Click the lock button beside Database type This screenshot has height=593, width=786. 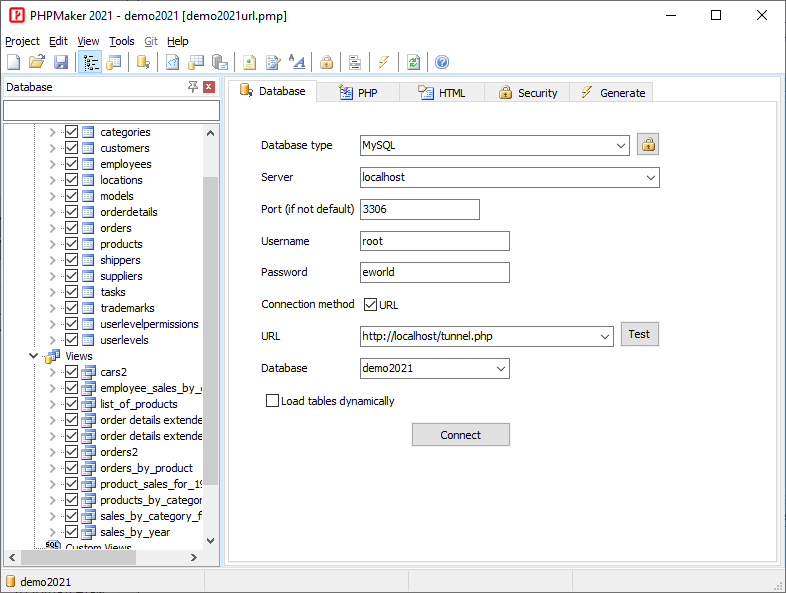648,145
